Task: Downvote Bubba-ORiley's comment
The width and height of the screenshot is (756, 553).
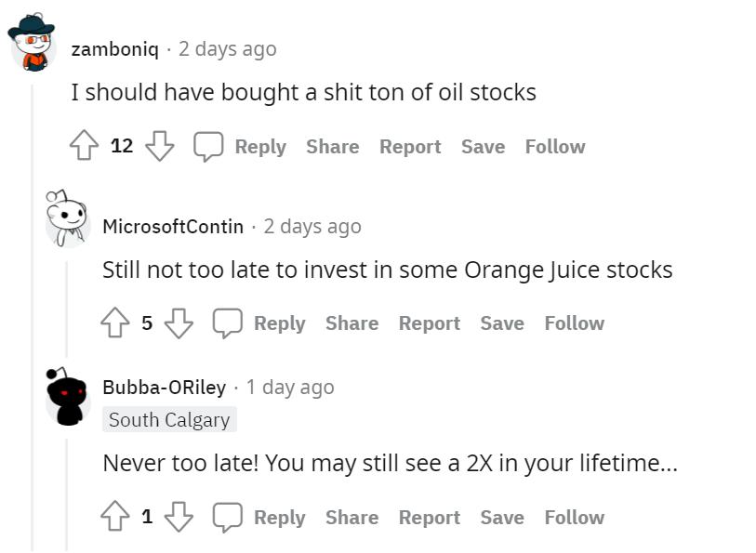Action: point(179,518)
